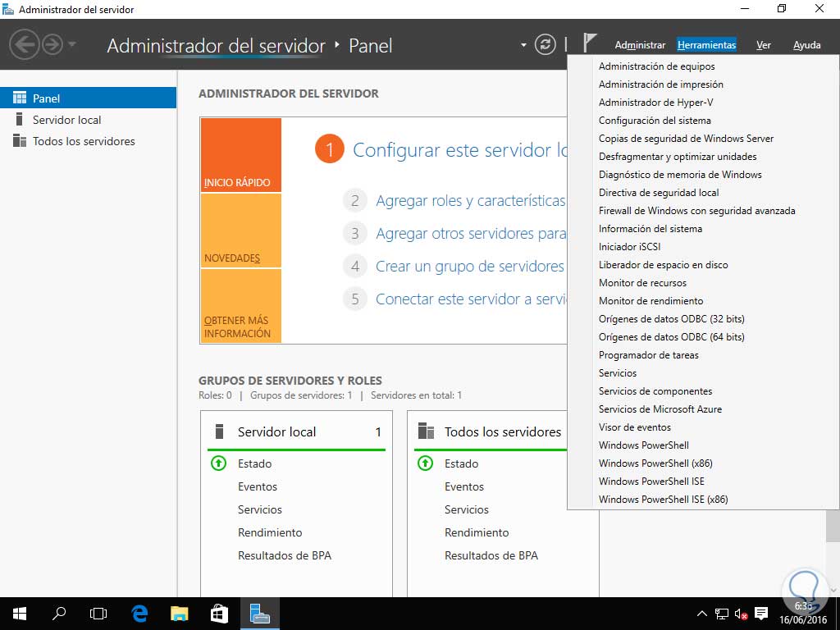Open the Store icon on taskbar

point(219,614)
